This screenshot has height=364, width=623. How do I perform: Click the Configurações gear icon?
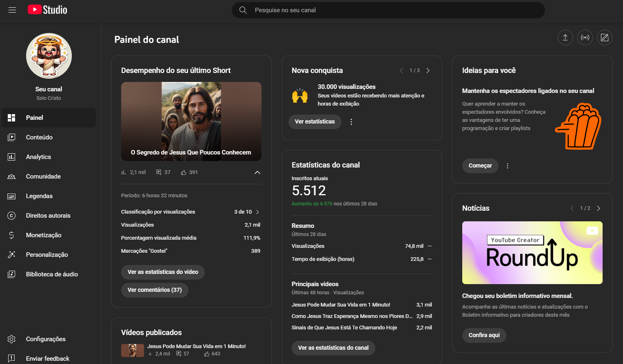tap(11, 339)
